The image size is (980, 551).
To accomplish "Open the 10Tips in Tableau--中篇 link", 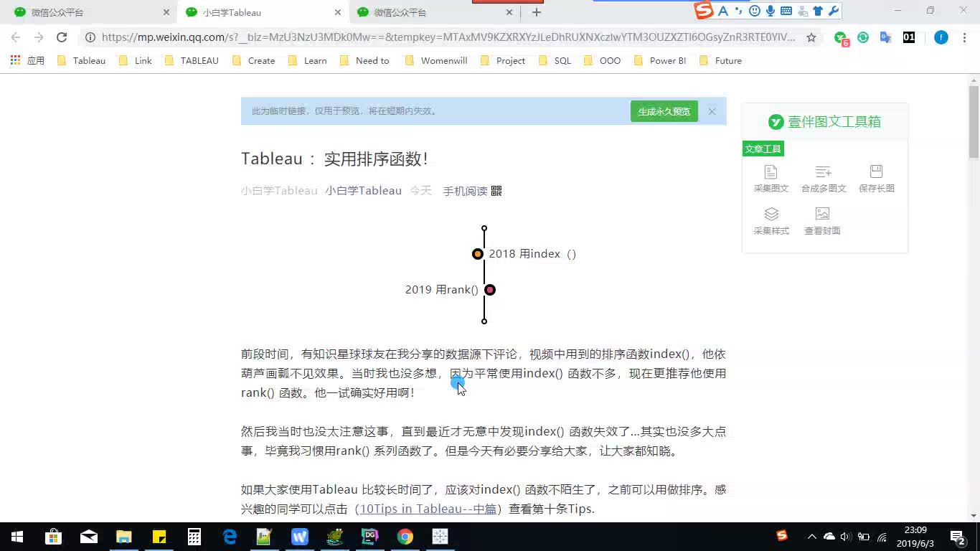I will tap(428, 509).
